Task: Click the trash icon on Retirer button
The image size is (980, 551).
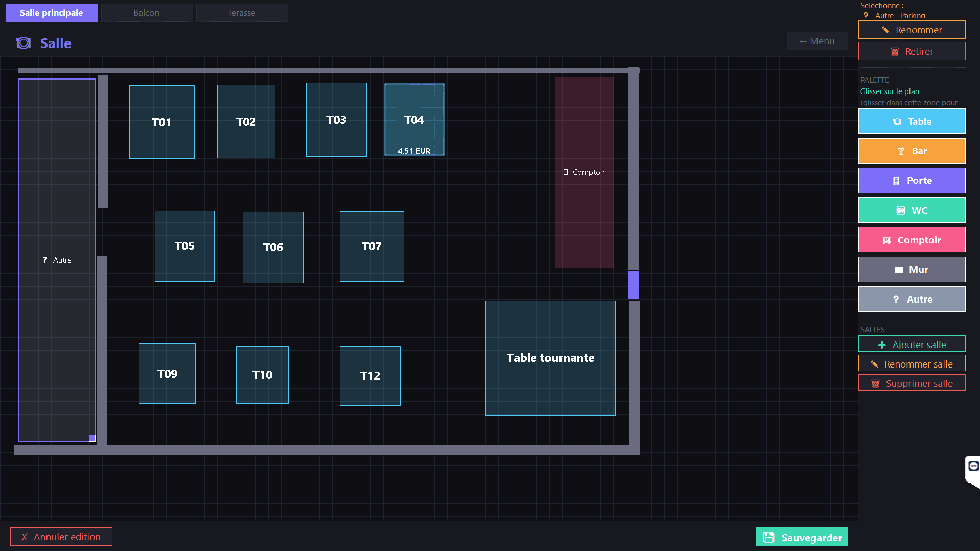Action: coord(895,52)
